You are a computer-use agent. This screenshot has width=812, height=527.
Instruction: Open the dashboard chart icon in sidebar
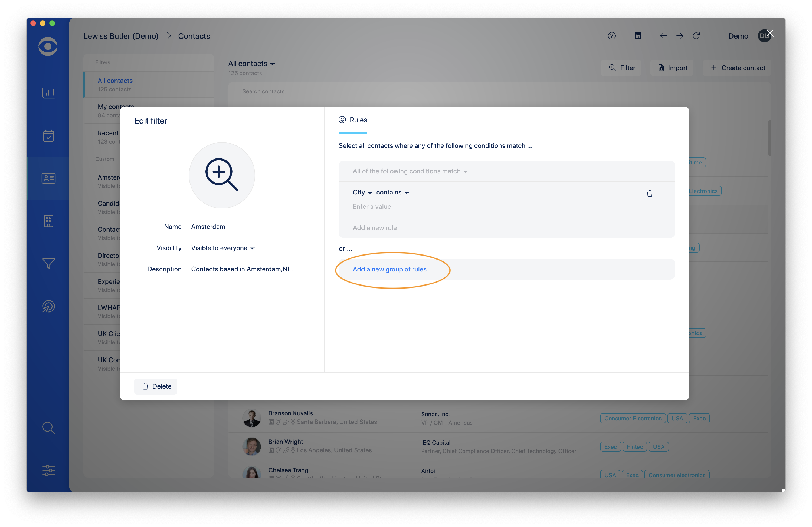48,93
